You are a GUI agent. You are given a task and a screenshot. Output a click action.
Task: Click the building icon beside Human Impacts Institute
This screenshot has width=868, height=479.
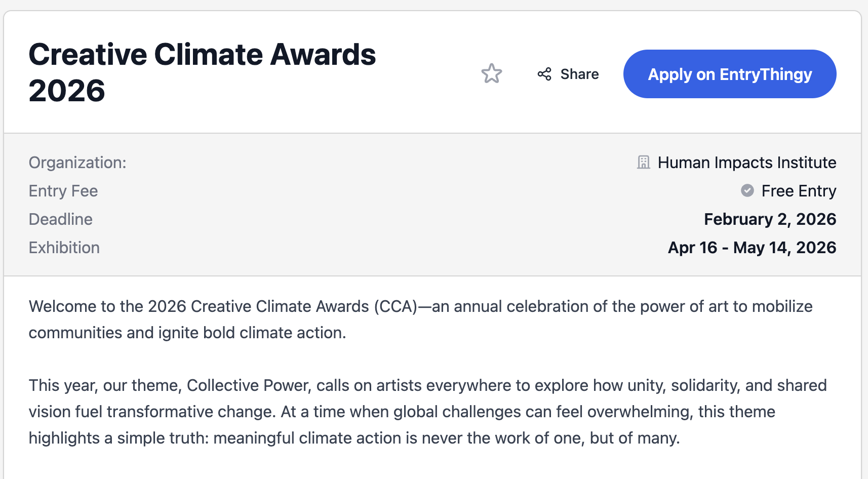coord(643,163)
